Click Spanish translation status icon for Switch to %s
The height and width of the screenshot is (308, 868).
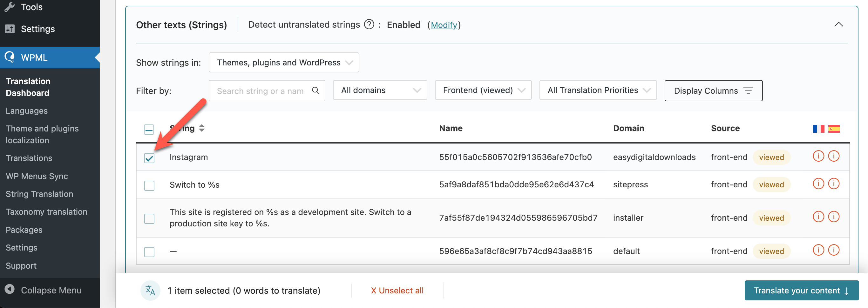[x=834, y=184]
